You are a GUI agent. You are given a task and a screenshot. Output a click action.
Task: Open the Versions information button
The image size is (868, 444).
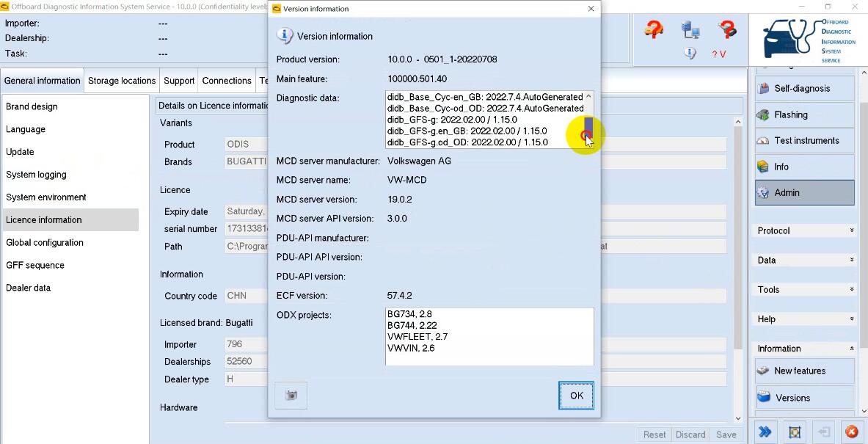(x=805, y=398)
